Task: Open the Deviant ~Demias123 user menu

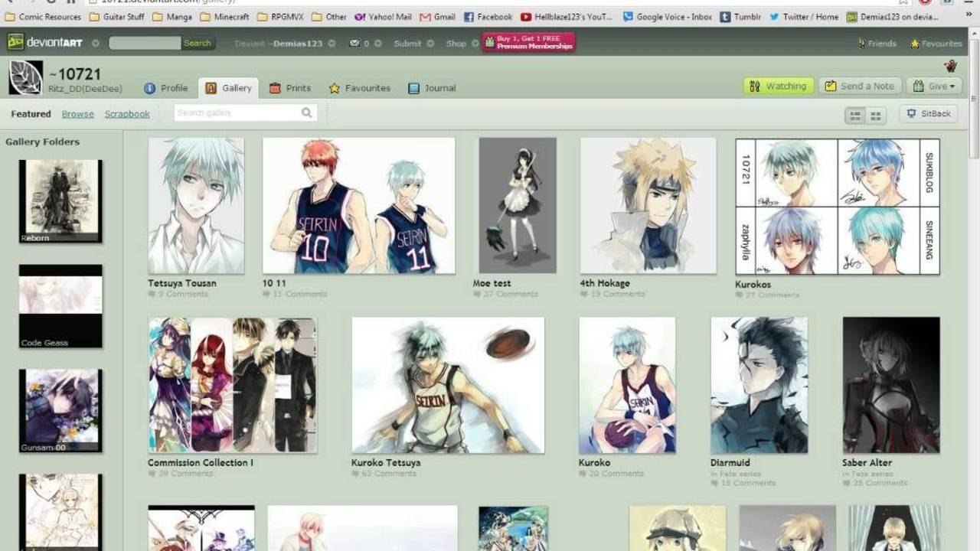Action: [x=284, y=44]
